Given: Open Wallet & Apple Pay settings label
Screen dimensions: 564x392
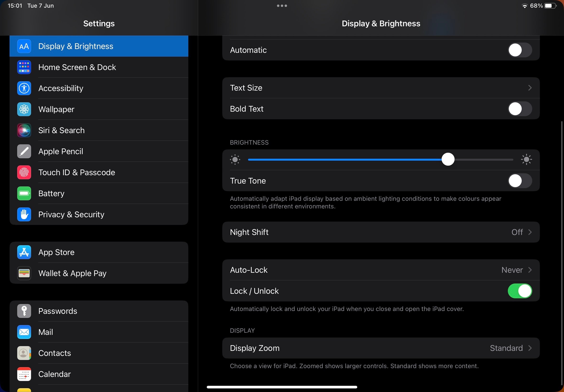Looking at the screenshot, I should (x=72, y=273).
